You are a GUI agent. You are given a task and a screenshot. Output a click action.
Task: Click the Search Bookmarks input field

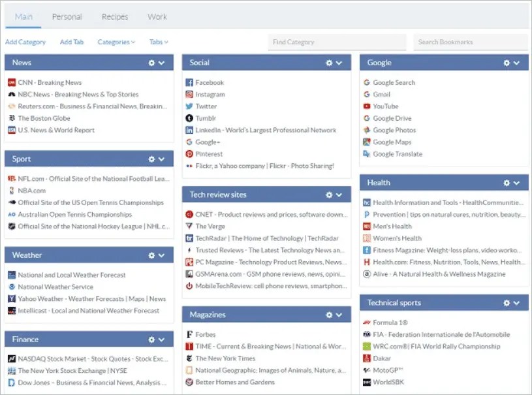point(471,42)
